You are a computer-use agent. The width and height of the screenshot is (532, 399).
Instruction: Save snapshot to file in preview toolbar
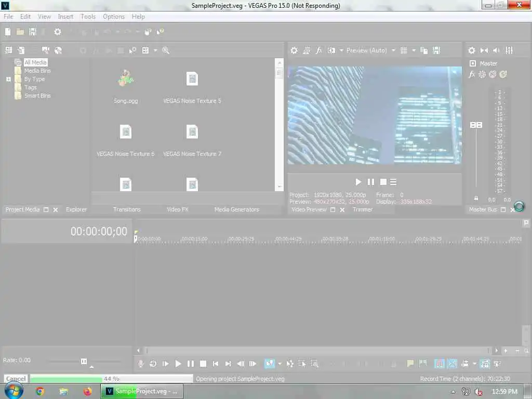436,50
